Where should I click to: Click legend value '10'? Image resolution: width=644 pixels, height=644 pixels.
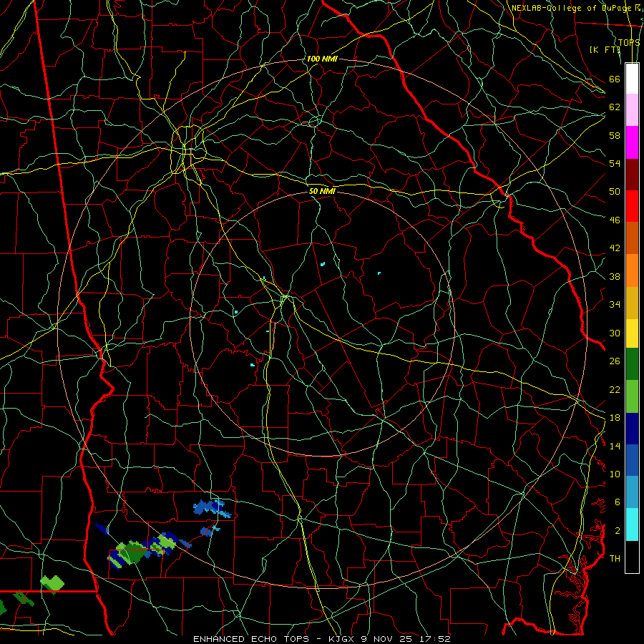tap(615, 474)
